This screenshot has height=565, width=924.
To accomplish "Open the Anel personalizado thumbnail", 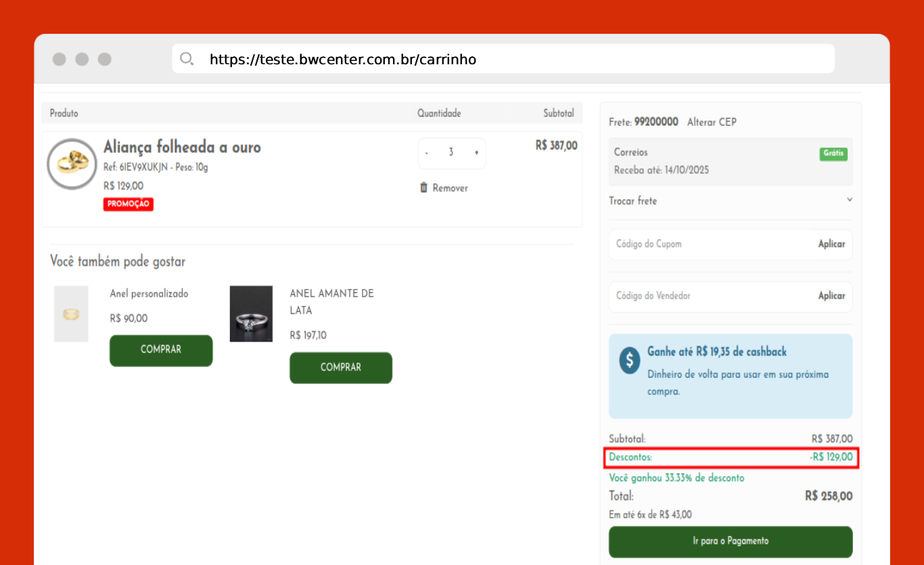I will 71,313.
